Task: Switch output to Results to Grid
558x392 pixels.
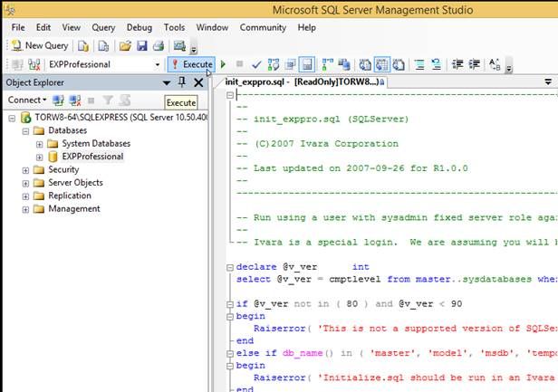Action: (381, 64)
